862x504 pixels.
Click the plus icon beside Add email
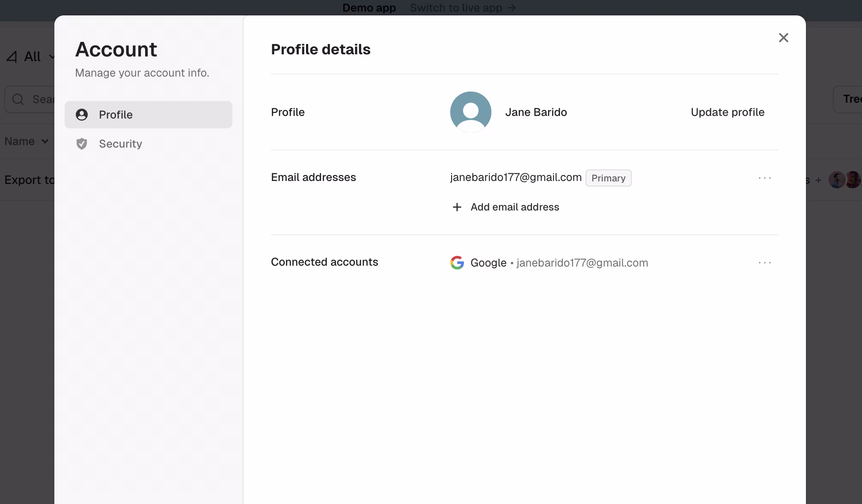click(x=457, y=207)
